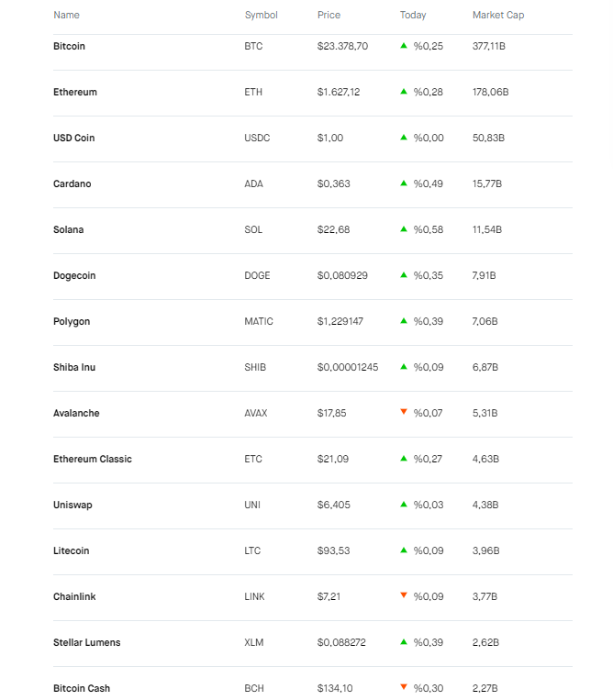Click Ethereum's green up arrow icon

404,91
